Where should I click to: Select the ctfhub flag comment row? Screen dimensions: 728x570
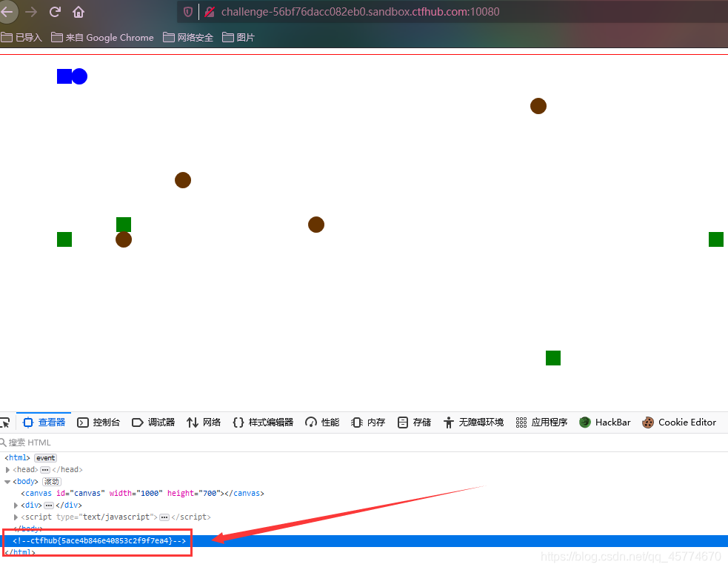click(364, 541)
